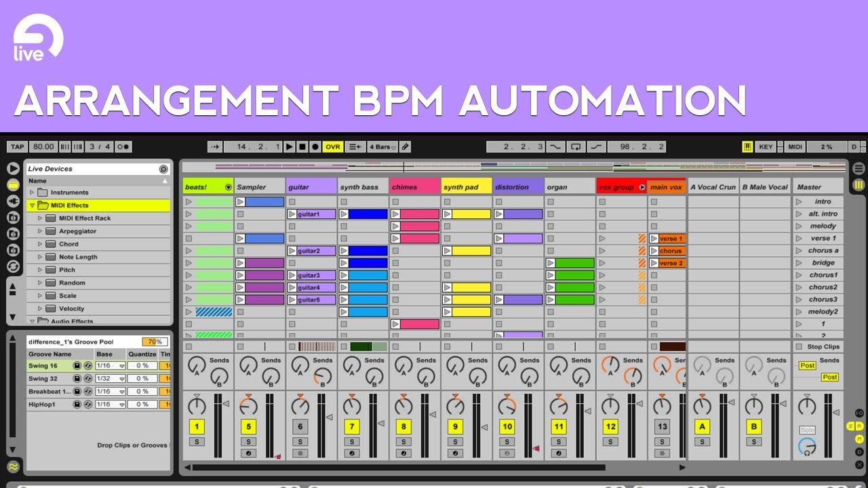Switch to Arrangement View selector icon

pos(859,169)
